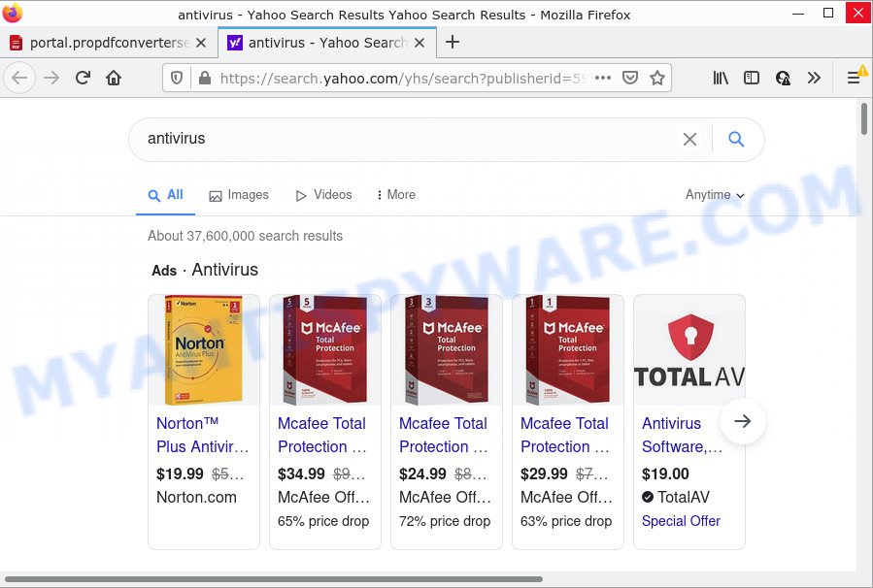Open page actions three-dot menu
This screenshot has height=588, width=873.
(x=603, y=78)
